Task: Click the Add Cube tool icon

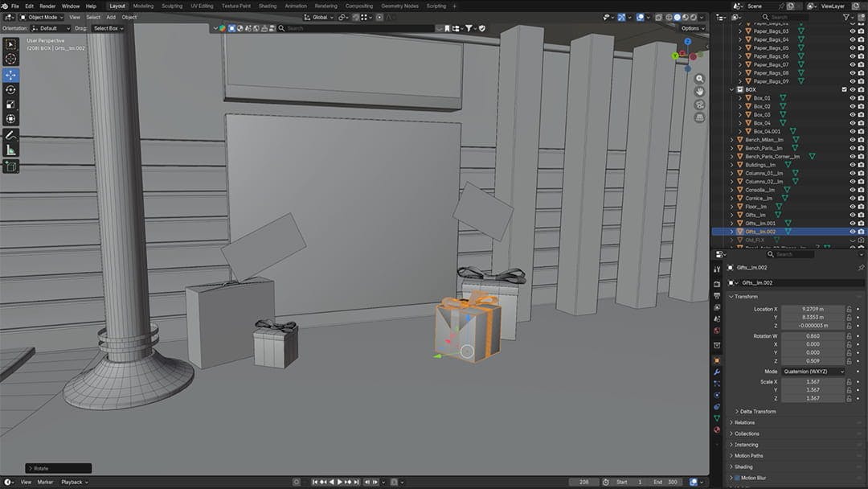Action: (x=11, y=166)
